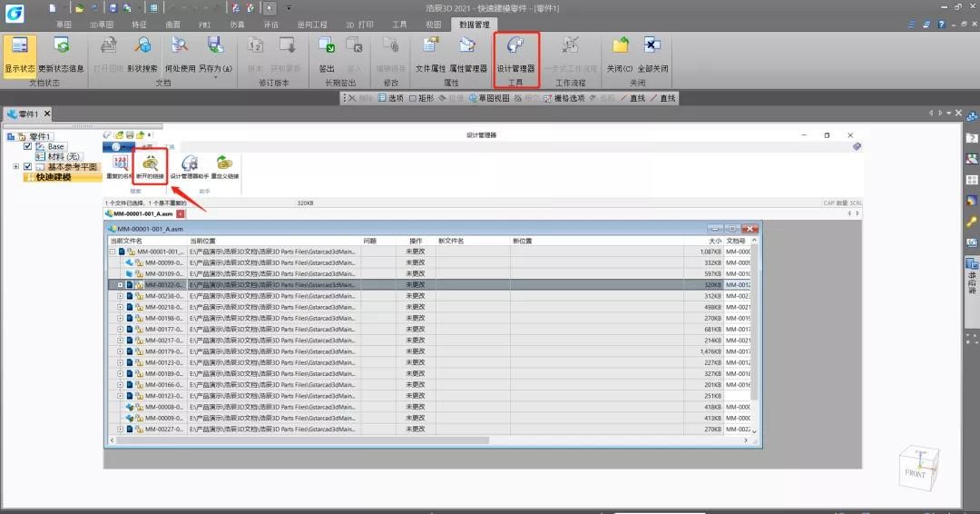Open 设计管理器助手 Design Manager assistant
Viewport: 980px width, 514px height.
[190, 168]
